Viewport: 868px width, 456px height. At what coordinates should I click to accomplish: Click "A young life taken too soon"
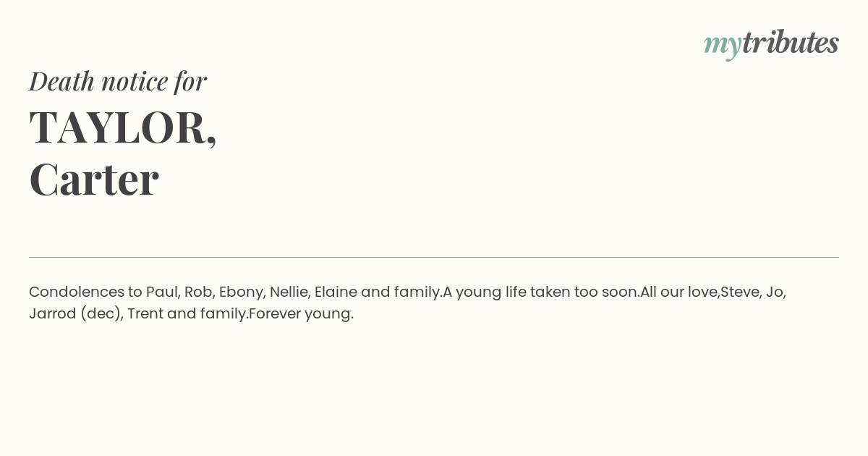[540, 292]
